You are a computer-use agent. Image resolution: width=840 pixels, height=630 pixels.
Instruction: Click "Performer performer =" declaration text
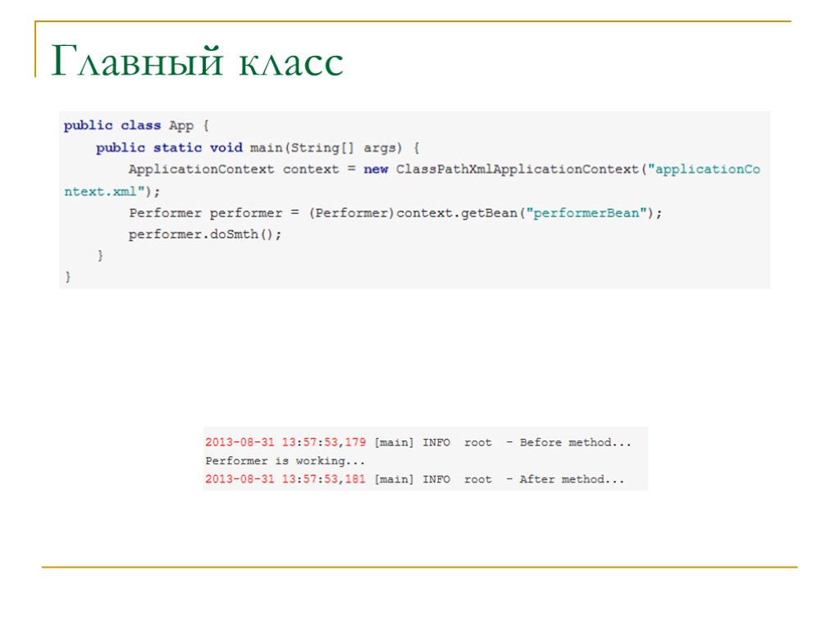point(214,213)
